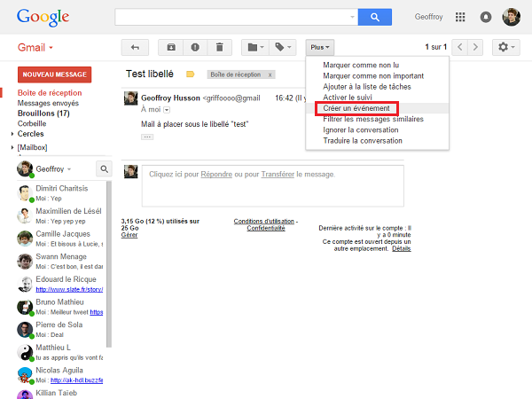
Task: Click the reply text box
Action: pyautogui.click(x=273, y=186)
